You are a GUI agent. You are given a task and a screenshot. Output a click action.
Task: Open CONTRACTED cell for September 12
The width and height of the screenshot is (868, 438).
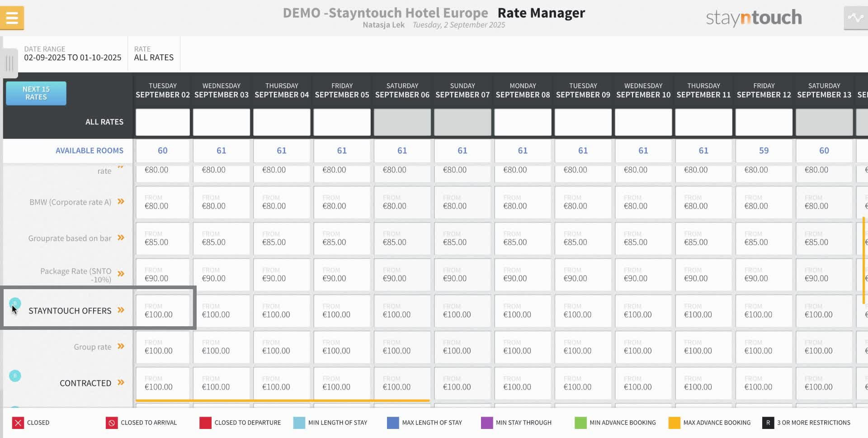pyautogui.click(x=764, y=383)
